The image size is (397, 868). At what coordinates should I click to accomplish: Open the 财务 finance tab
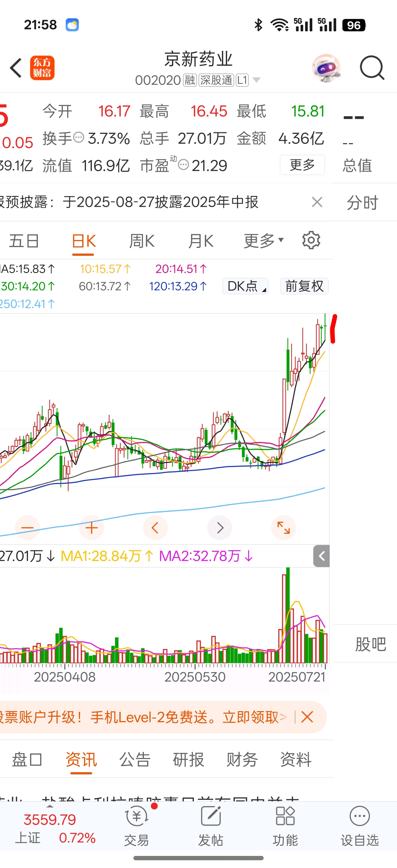pyautogui.click(x=242, y=759)
